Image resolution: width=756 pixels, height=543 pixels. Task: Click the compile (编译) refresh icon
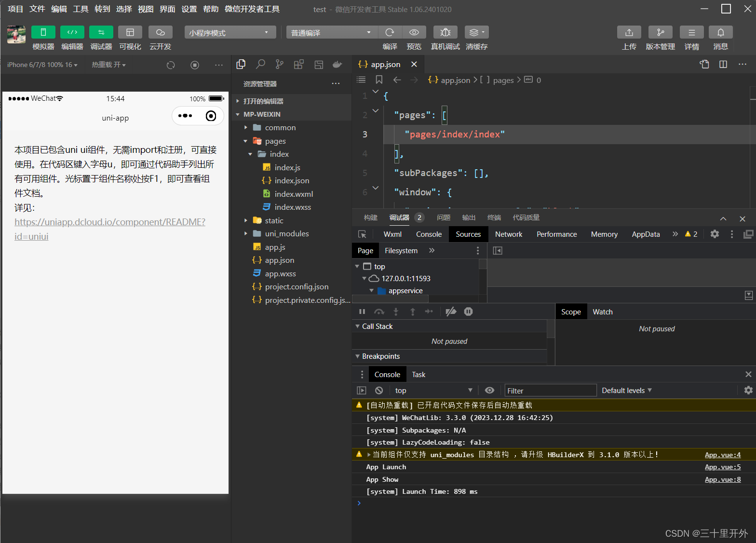(390, 32)
